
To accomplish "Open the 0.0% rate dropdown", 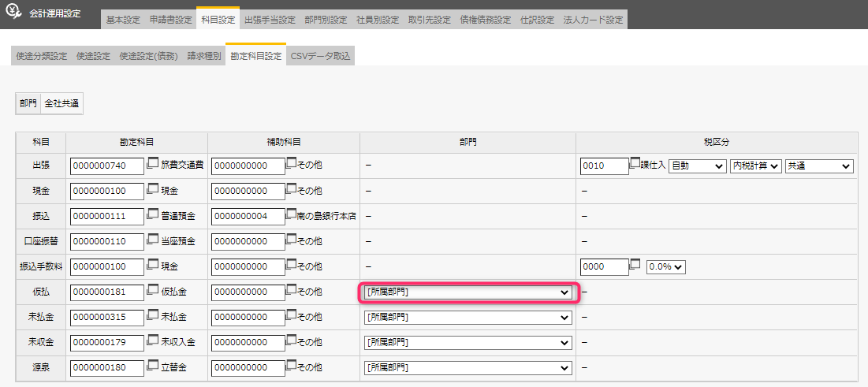I will (665, 267).
